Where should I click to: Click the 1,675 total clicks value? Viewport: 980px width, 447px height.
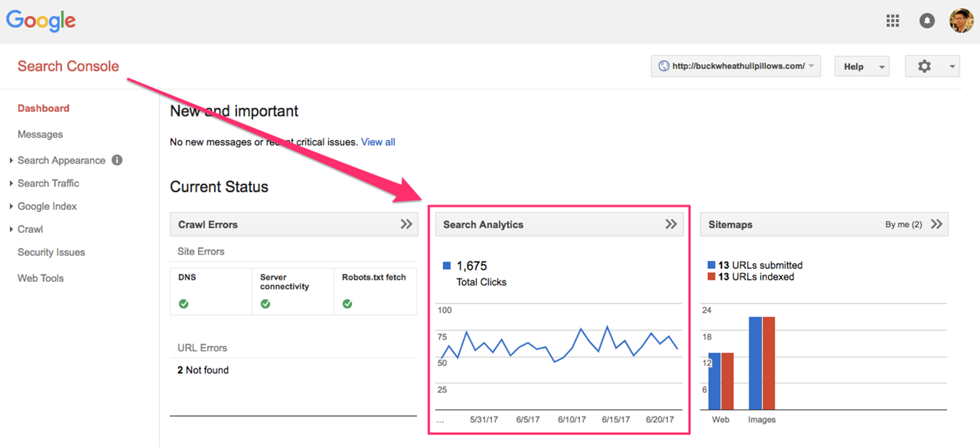tap(472, 266)
